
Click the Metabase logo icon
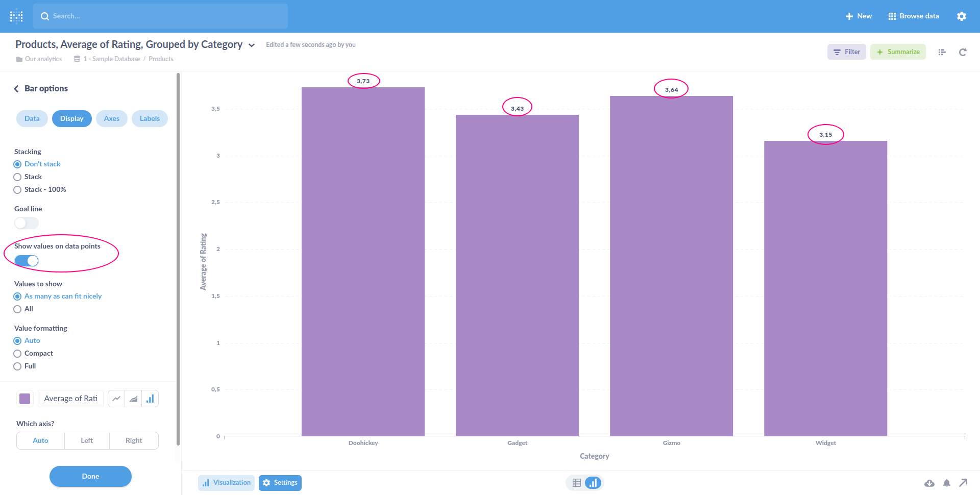click(16, 16)
